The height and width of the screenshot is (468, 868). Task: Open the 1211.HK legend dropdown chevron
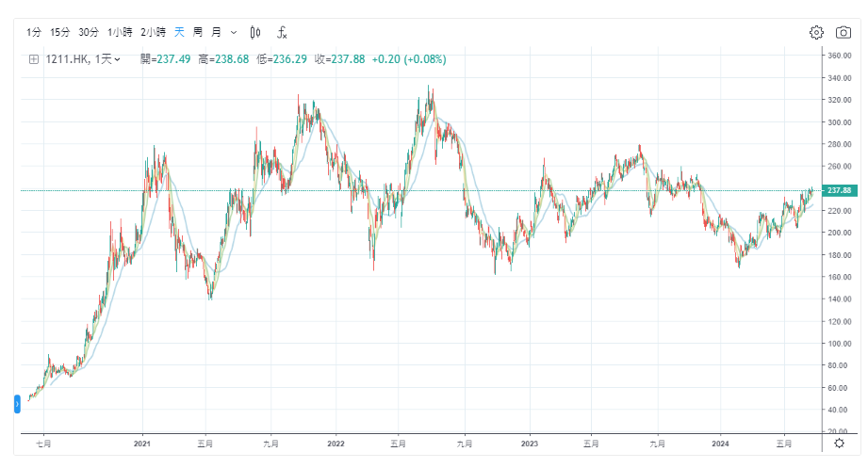point(118,59)
